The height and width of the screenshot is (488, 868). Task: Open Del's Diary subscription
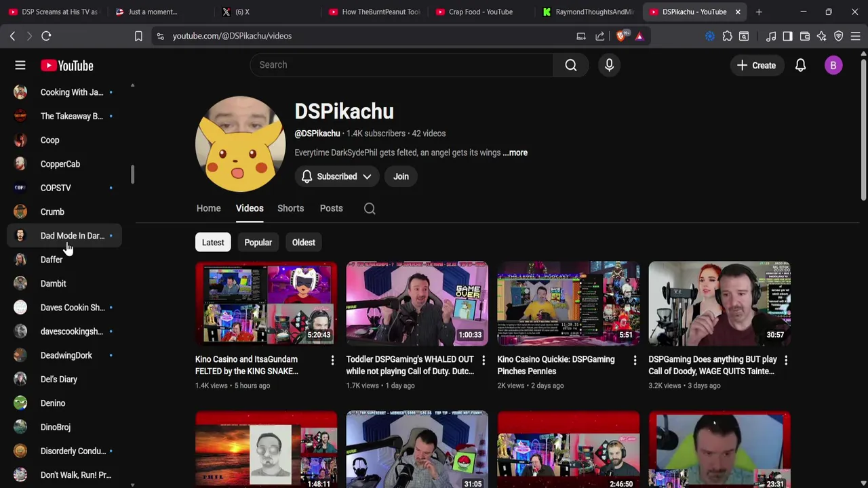[x=64, y=380]
